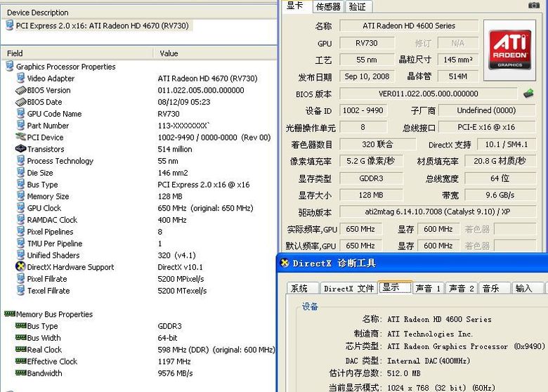Click the Effective Clock memory icon
This screenshot has width=548, height=392.
click(x=20, y=361)
